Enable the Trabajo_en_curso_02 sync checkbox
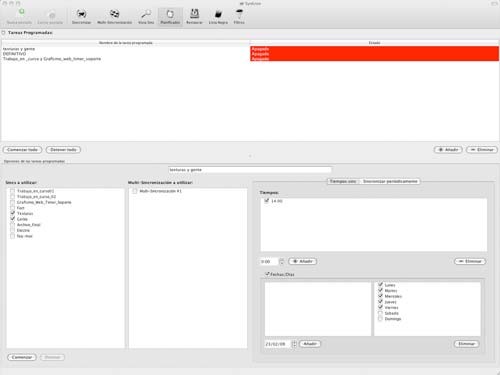The image size is (500, 375). pyautogui.click(x=12, y=197)
